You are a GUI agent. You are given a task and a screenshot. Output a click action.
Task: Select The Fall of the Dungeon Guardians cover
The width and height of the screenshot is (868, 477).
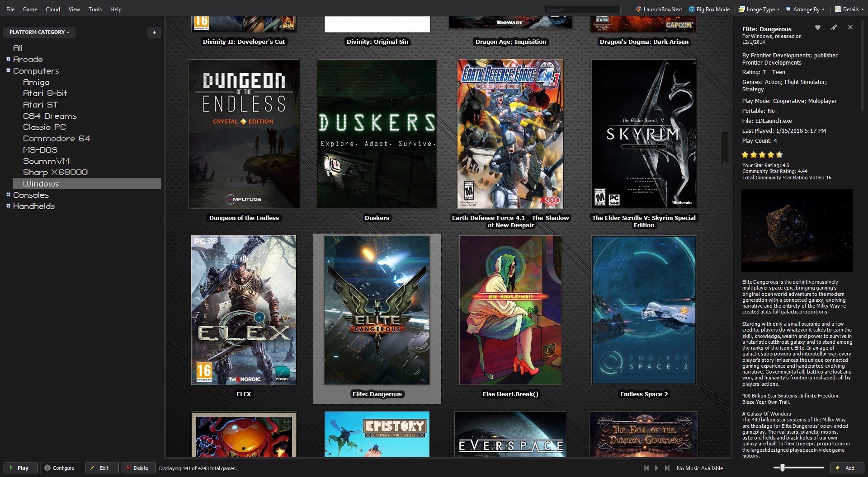pyautogui.click(x=644, y=434)
